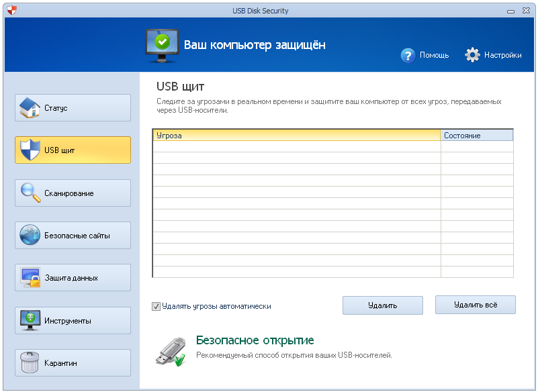This screenshot has height=392, width=538.
Task: Select the USB щит section
Action: (73, 150)
